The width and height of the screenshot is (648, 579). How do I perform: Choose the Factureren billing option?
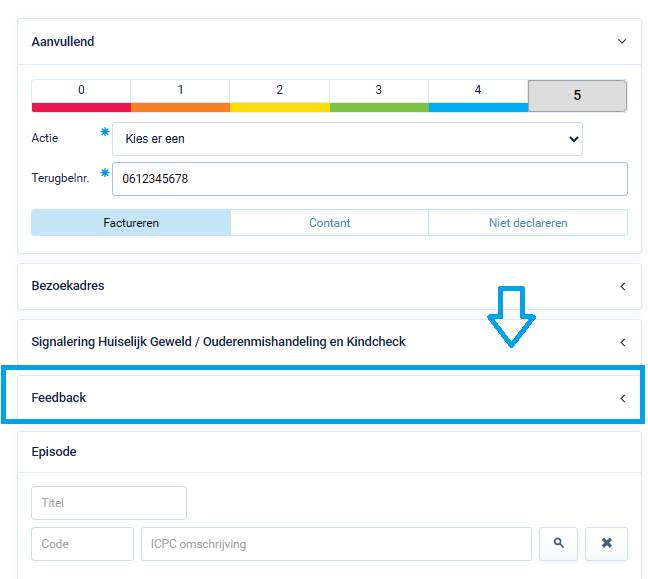click(x=131, y=223)
